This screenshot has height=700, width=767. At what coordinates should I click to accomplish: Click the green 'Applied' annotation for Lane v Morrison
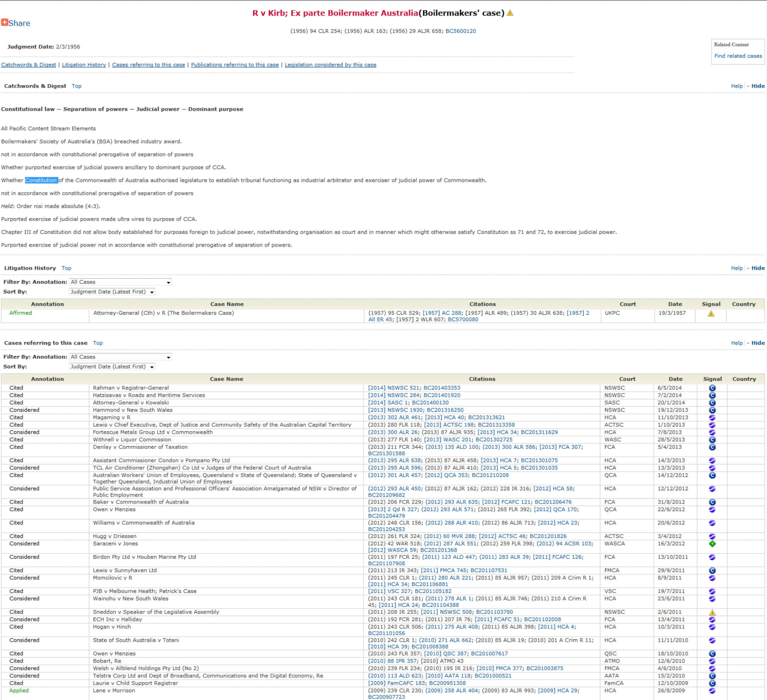point(19,691)
